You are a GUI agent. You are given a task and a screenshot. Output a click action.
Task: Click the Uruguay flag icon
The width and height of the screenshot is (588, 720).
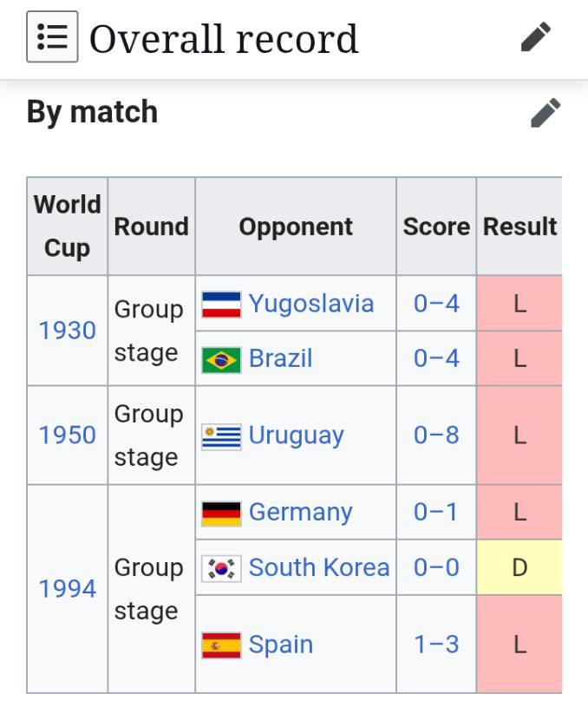click(221, 435)
